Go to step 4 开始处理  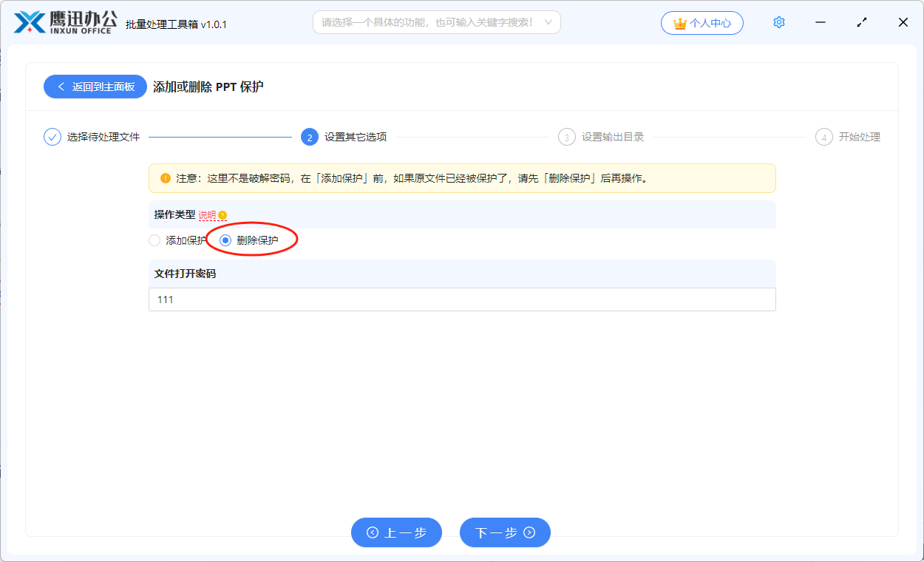pos(848,137)
